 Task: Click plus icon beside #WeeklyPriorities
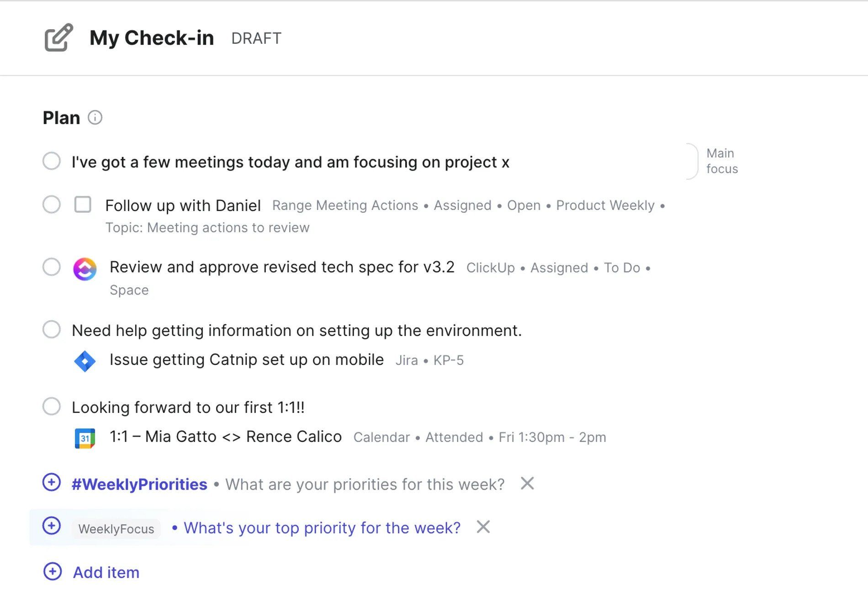coord(52,482)
